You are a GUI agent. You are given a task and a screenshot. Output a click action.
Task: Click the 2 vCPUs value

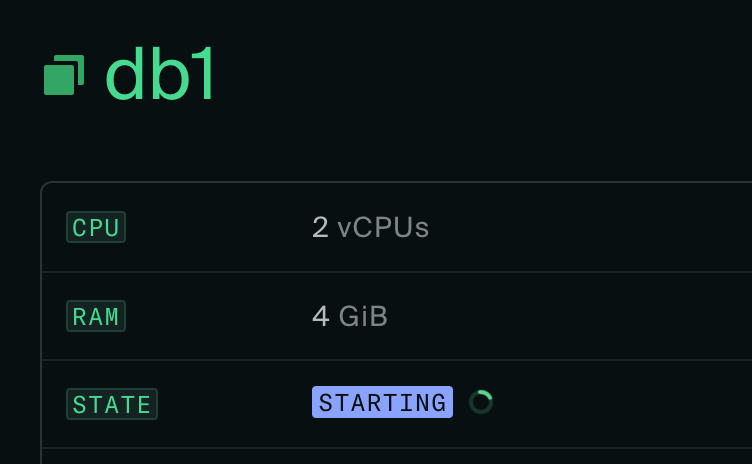pos(370,228)
